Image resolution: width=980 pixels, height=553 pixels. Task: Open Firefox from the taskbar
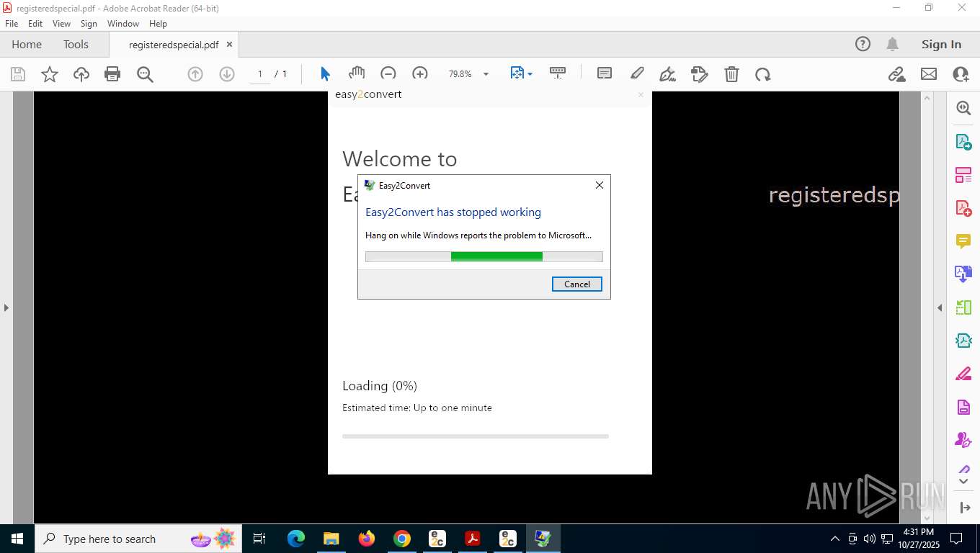tap(367, 539)
